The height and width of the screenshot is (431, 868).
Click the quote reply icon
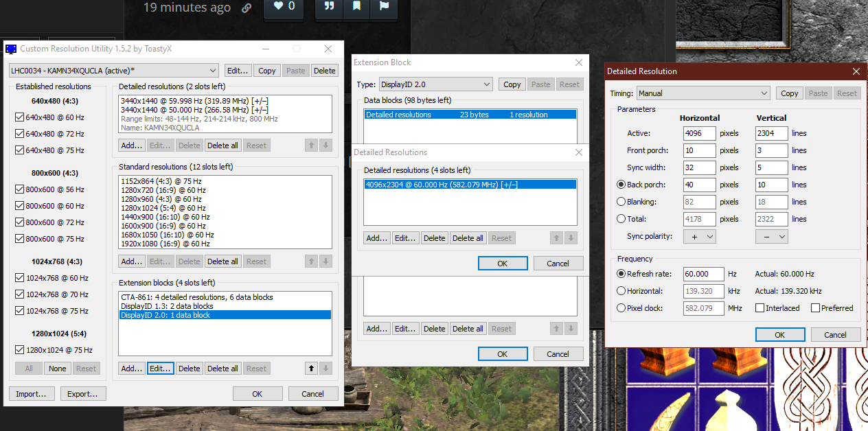tap(328, 6)
